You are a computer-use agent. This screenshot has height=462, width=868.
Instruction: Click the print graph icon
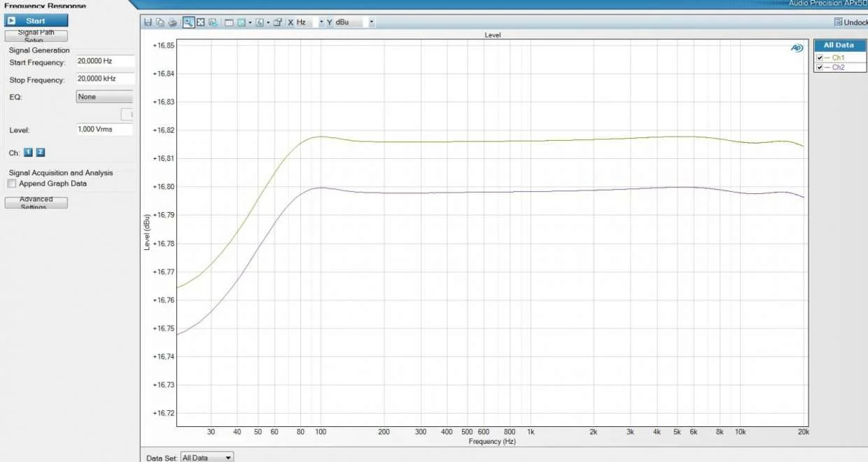click(x=172, y=22)
